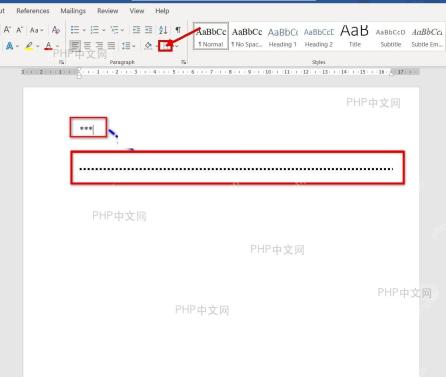Click the Sort (A-Z) icon

[x=163, y=30]
